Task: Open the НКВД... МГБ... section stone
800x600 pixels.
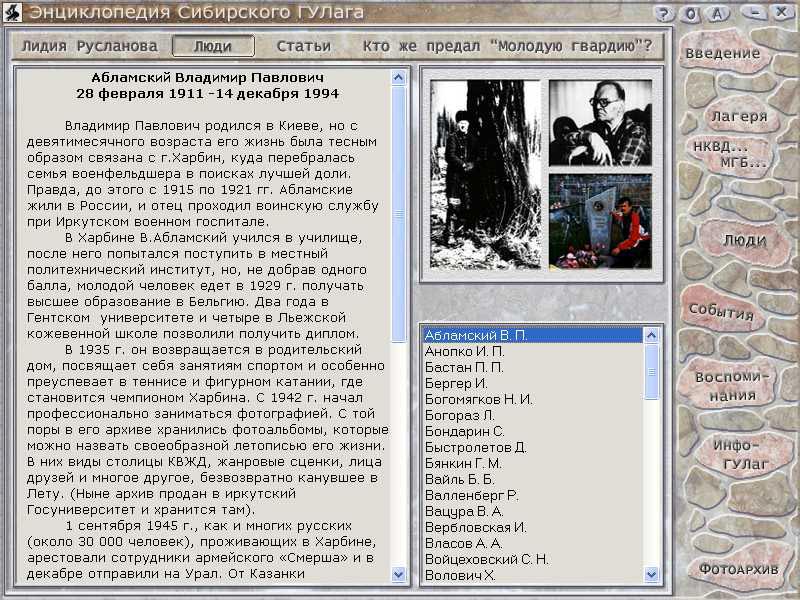Action: [x=730, y=155]
